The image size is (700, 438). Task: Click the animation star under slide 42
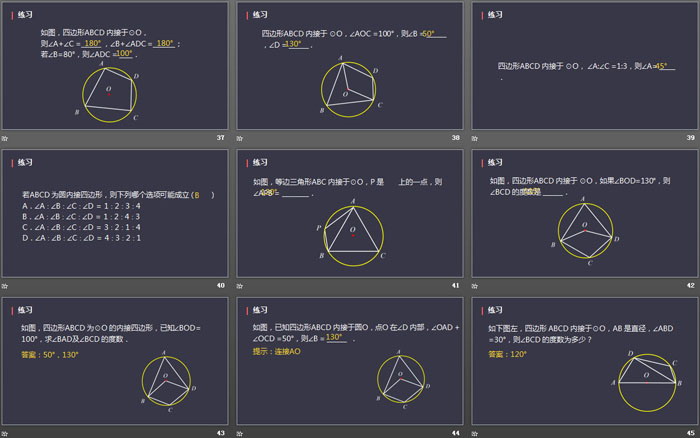point(475,286)
